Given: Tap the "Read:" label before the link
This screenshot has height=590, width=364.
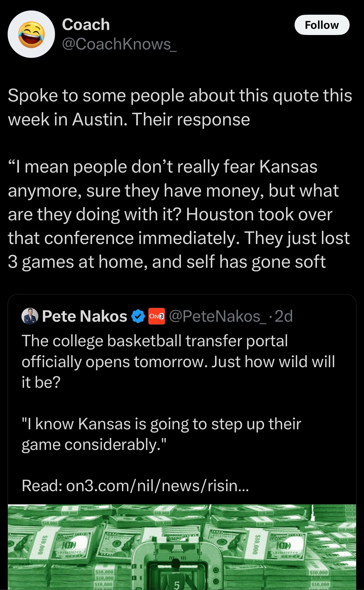Looking at the screenshot, I should [42, 486].
